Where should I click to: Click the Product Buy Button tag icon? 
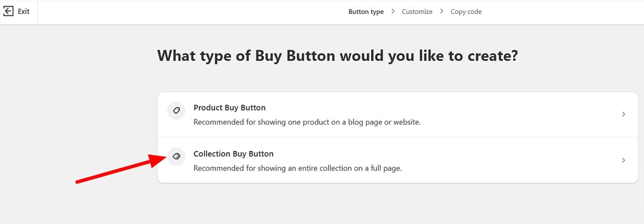click(176, 111)
